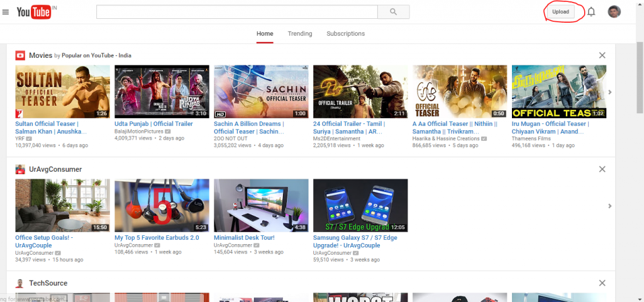This screenshot has width=644, height=302.
Task: Open the UrAvgConsumer section title
Action: pyautogui.click(x=55, y=169)
